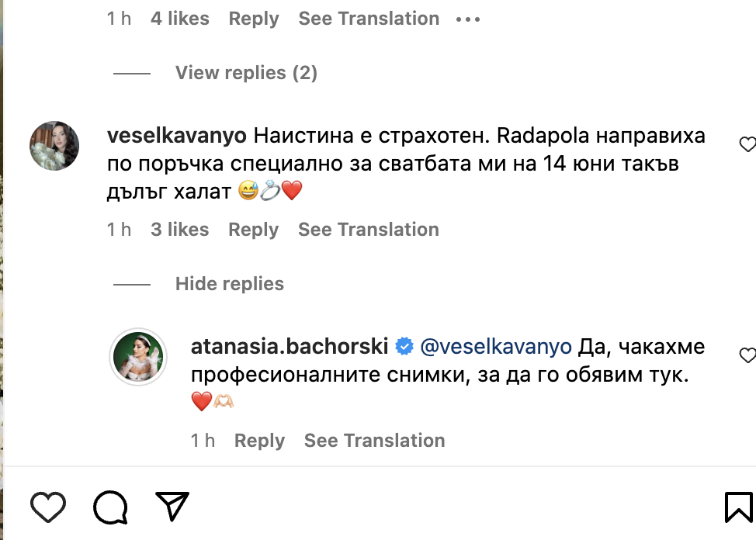Share post with paper plane icon
Screen dimensions: 756x540
tap(173, 506)
